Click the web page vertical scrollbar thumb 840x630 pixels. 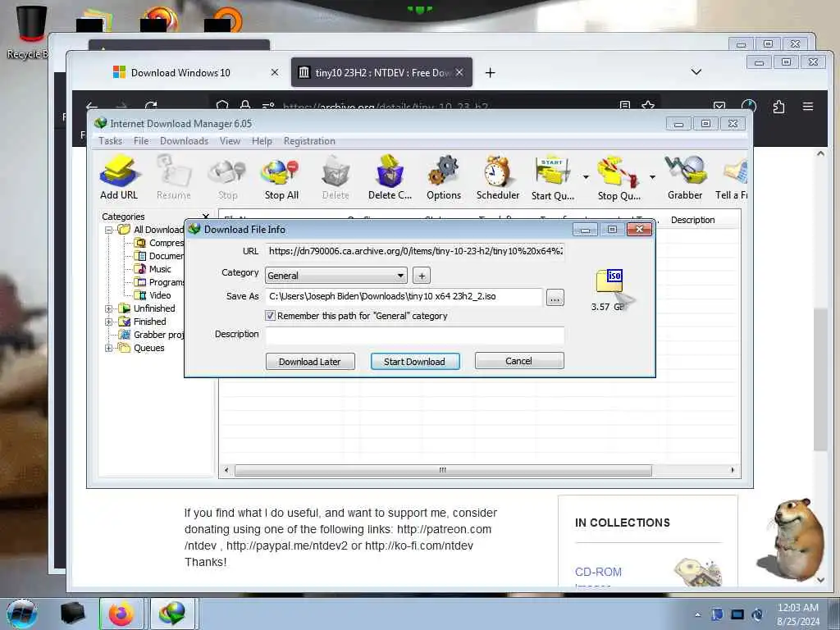click(820, 379)
